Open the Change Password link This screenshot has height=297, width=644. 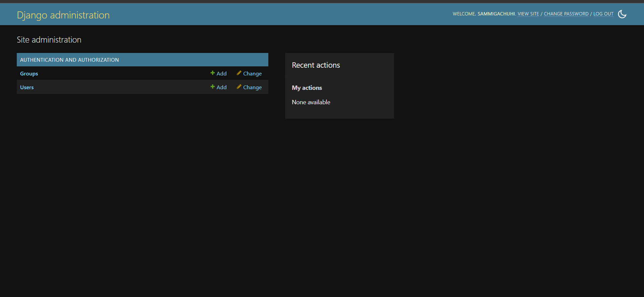[x=566, y=14]
